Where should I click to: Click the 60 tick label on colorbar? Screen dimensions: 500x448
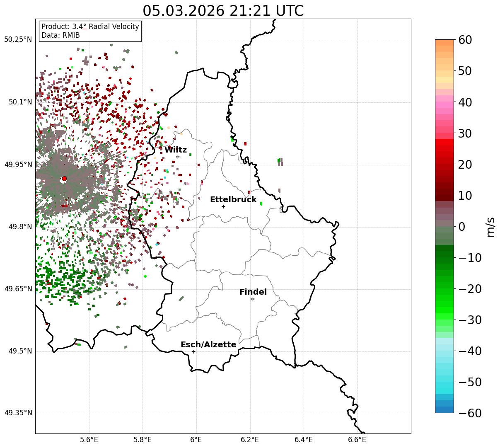(465, 40)
